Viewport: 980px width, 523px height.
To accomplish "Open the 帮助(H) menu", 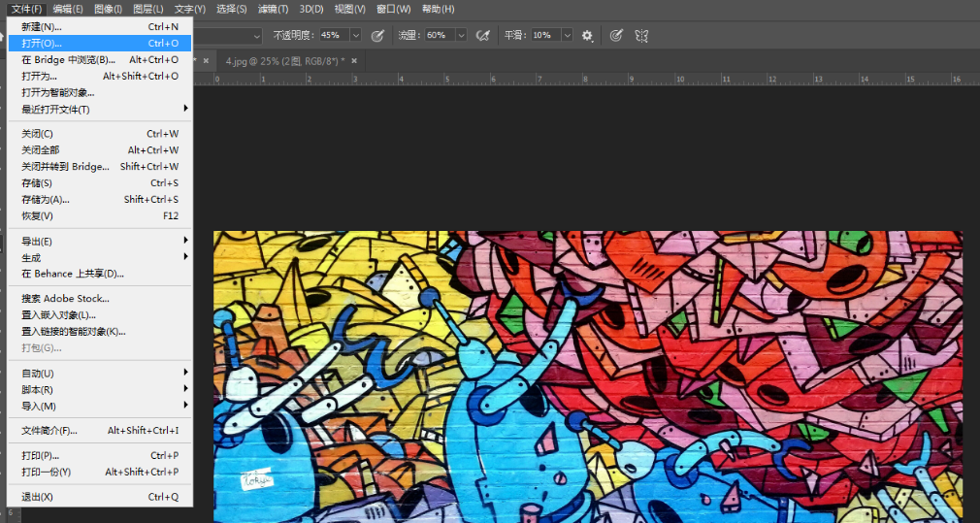I will (439, 9).
